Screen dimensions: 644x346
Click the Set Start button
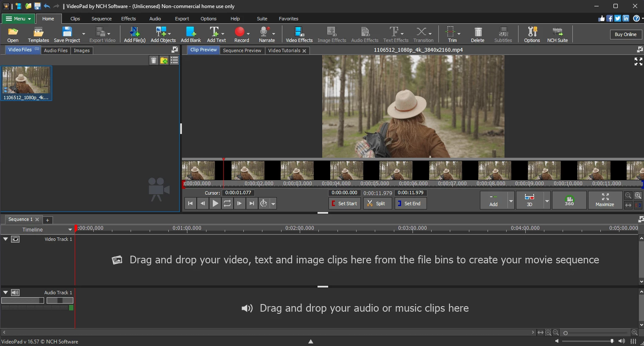point(345,204)
